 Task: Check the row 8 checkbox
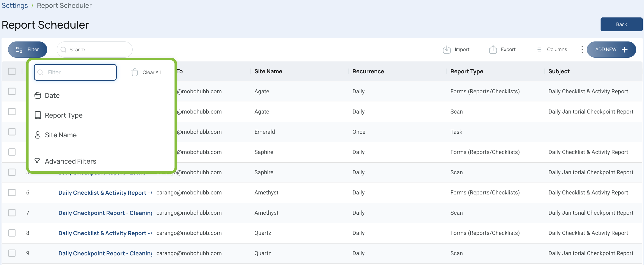(x=12, y=233)
